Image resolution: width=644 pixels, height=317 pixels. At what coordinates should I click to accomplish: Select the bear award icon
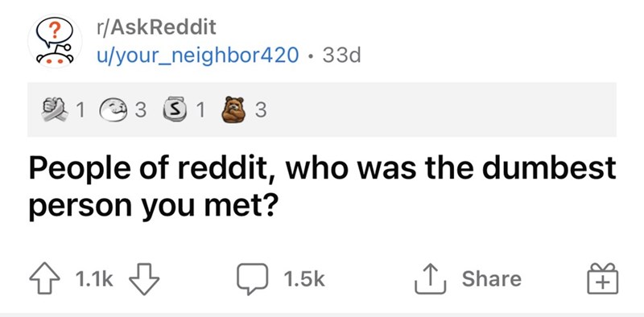pyautogui.click(x=233, y=109)
